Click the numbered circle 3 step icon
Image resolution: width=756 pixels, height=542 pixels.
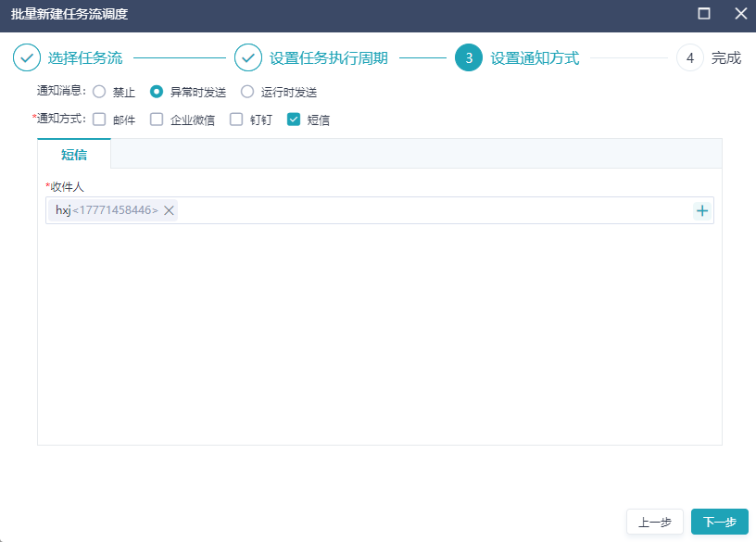(469, 57)
